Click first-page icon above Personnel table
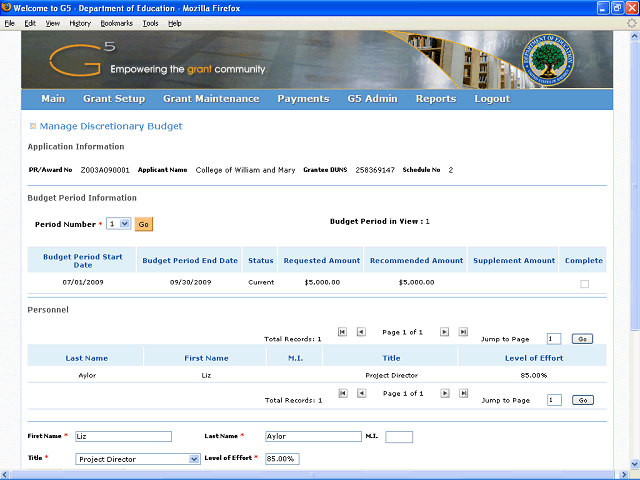640x480 pixels. [342, 332]
